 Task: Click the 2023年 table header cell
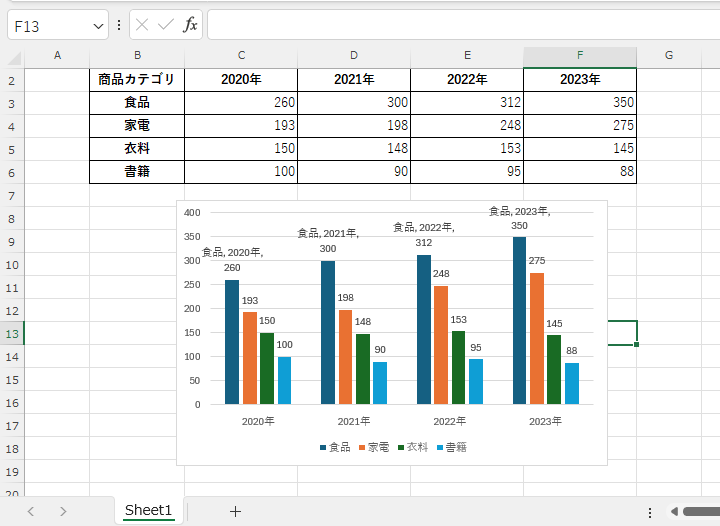click(580, 80)
